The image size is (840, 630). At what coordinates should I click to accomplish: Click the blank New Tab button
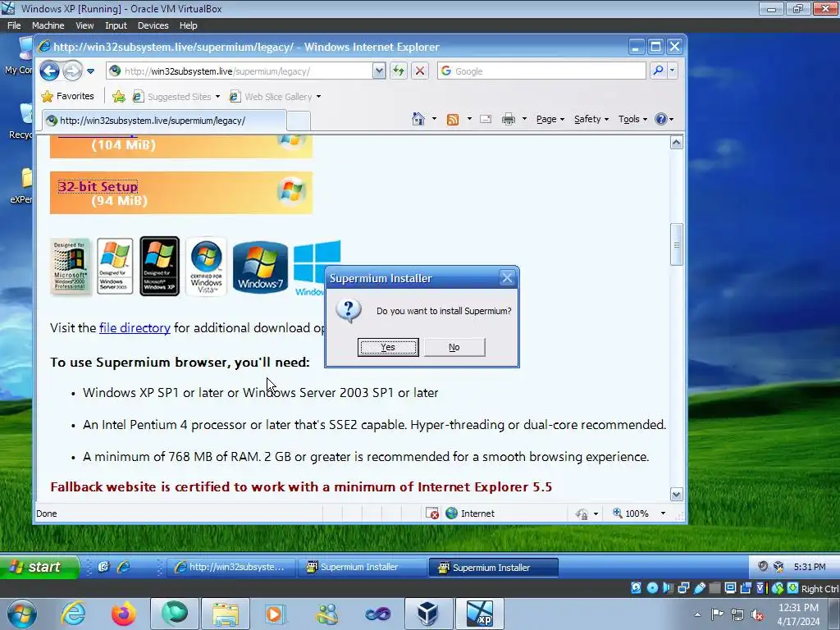299,121
